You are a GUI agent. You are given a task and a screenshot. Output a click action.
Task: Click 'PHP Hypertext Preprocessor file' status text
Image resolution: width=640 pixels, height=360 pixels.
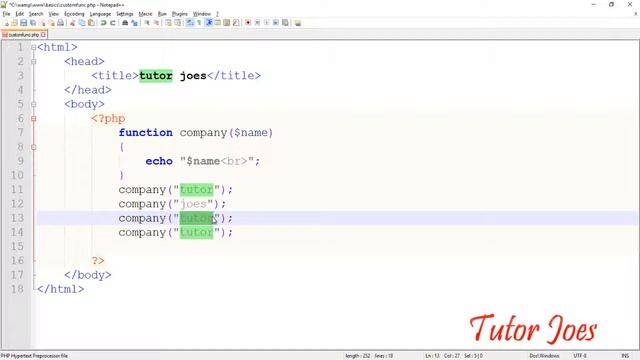pyautogui.click(x=34, y=356)
